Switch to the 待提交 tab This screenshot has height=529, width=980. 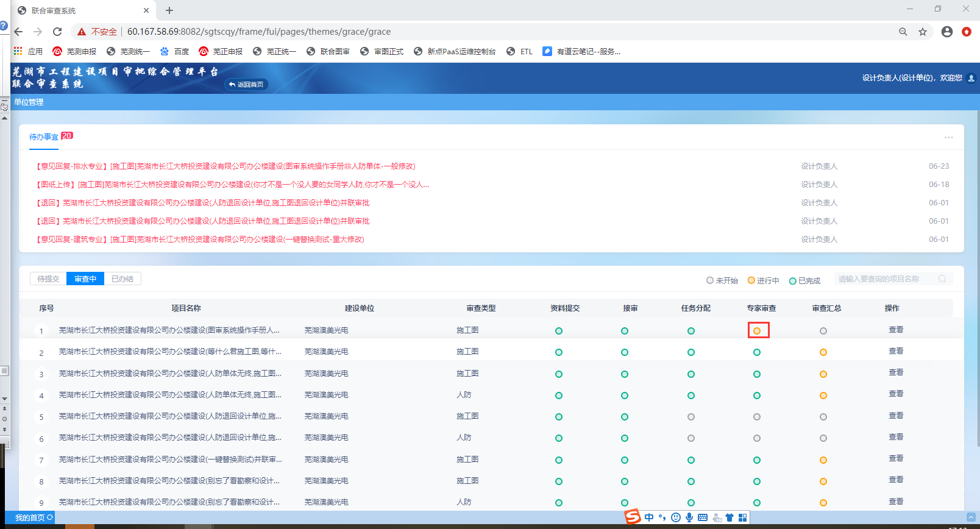pyautogui.click(x=48, y=279)
